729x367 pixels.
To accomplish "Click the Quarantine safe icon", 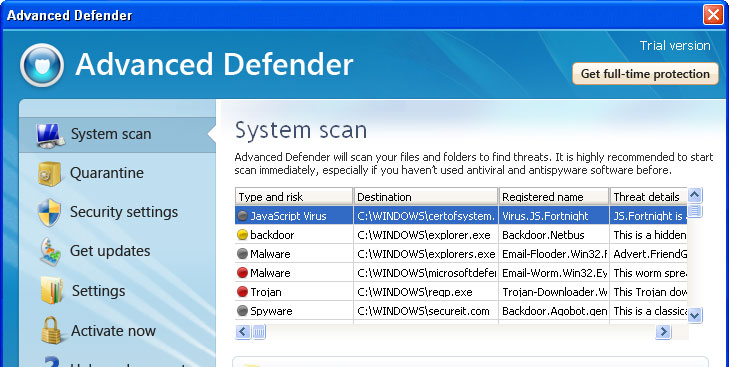I will [x=50, y=174].
